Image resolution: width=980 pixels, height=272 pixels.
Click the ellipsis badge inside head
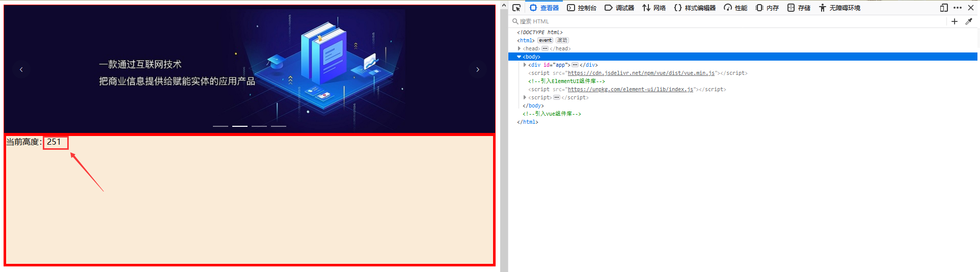point(545,48)
